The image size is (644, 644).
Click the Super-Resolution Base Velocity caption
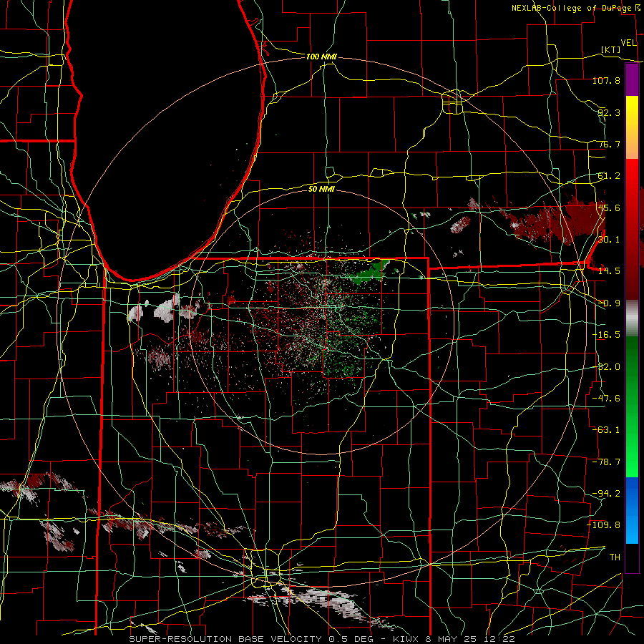point(322,639)
